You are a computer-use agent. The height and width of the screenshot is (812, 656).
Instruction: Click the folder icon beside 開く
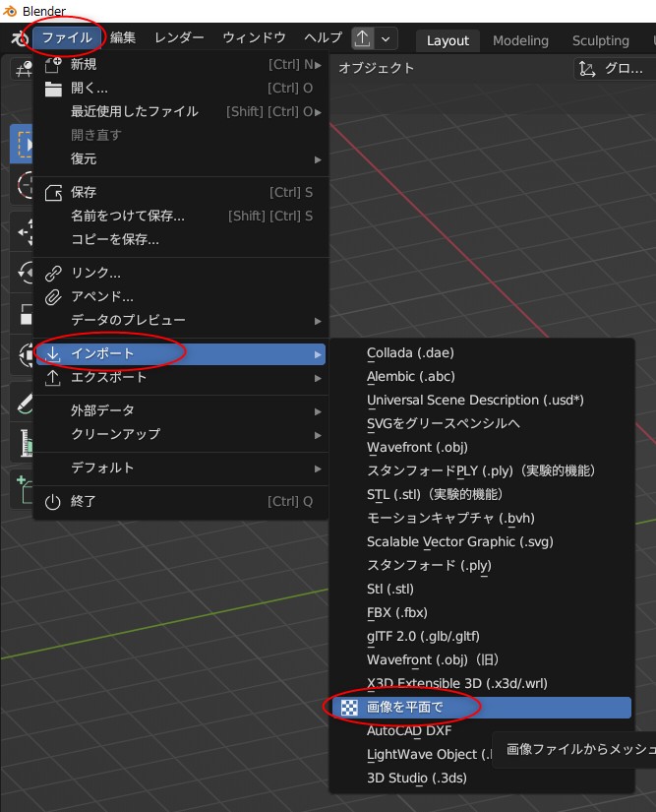click(53, 89)
